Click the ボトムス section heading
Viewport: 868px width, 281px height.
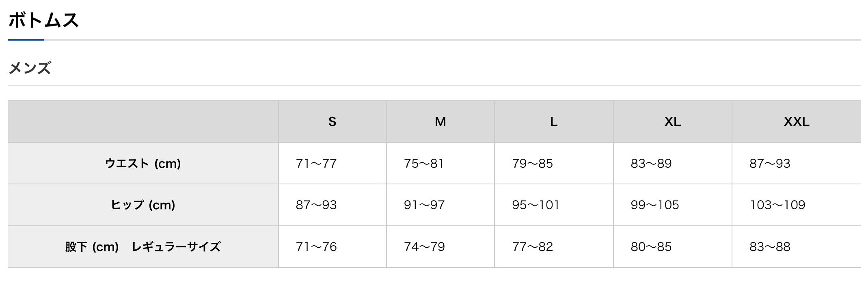(x=43, y=20)
